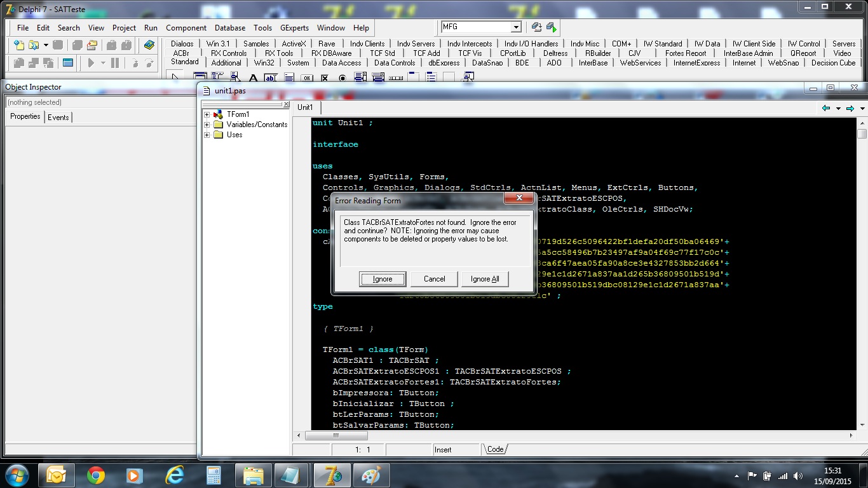Viewport: 868px width, 488px height.
Task: Click the New Items toolbar icon
Action: pyautogui.click(x=19, y=45)
